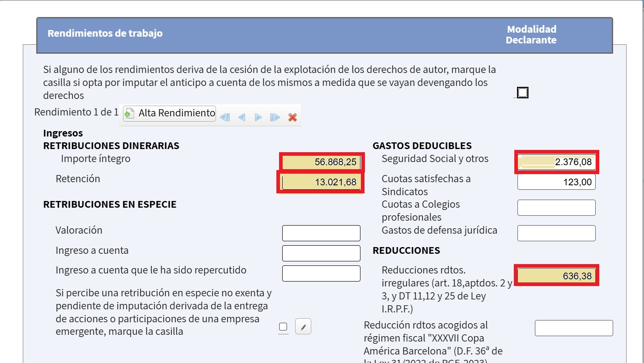The image size is (644, 363).
Task: Go to the previous rendimiento record
Action: click(241, 117)
